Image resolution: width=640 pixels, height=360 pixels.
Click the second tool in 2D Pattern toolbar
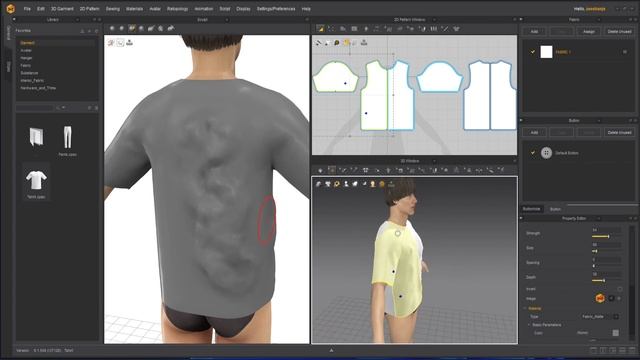click(331, 29)
